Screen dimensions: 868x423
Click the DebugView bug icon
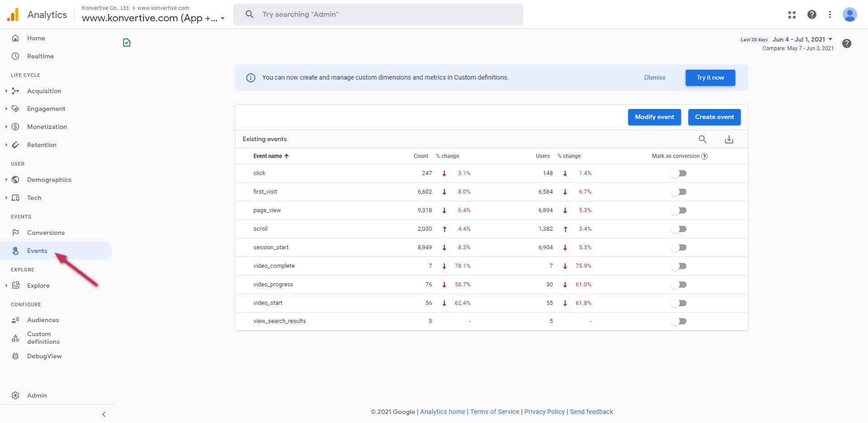pyautogui.click(x=15, y=356)
